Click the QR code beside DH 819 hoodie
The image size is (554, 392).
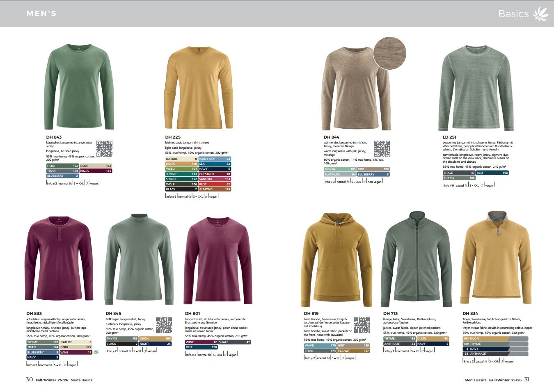click(x=362, y=325)
